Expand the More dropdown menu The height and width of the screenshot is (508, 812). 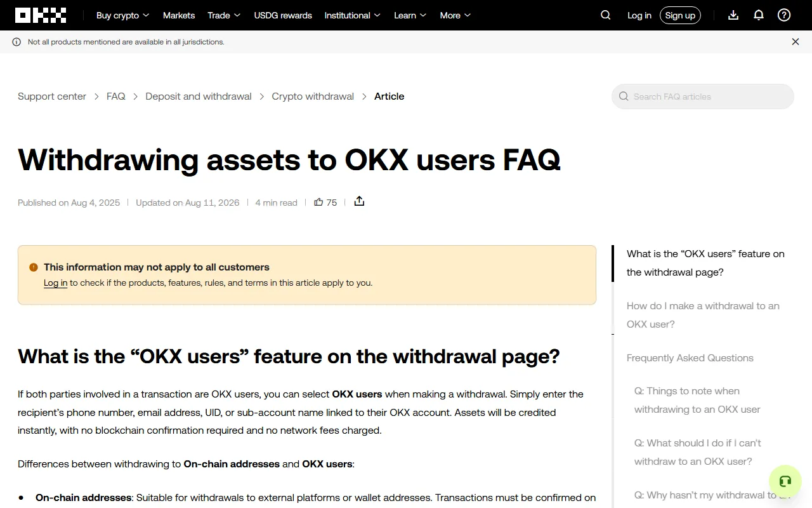coord(455,15)
